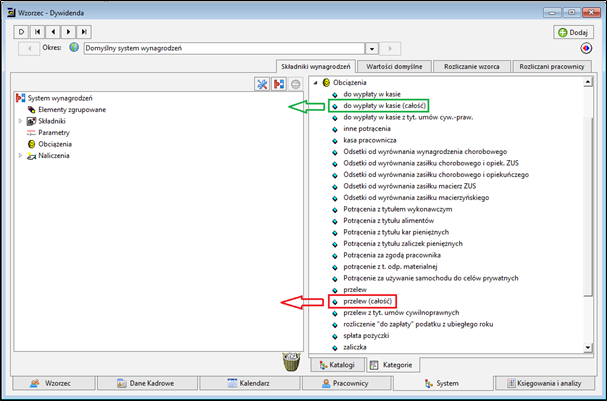
Task: Switch to Katalogi bottom tab
Action: (337, 365)
